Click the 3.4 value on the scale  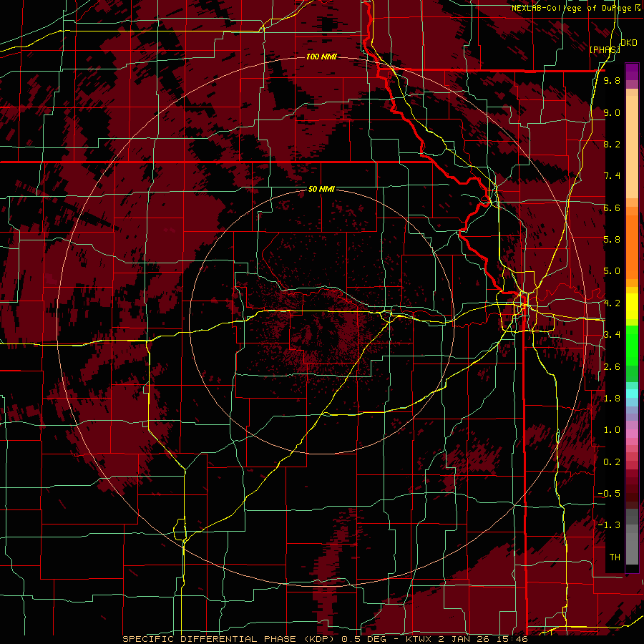pyautogui.click(x=612, y=335)
